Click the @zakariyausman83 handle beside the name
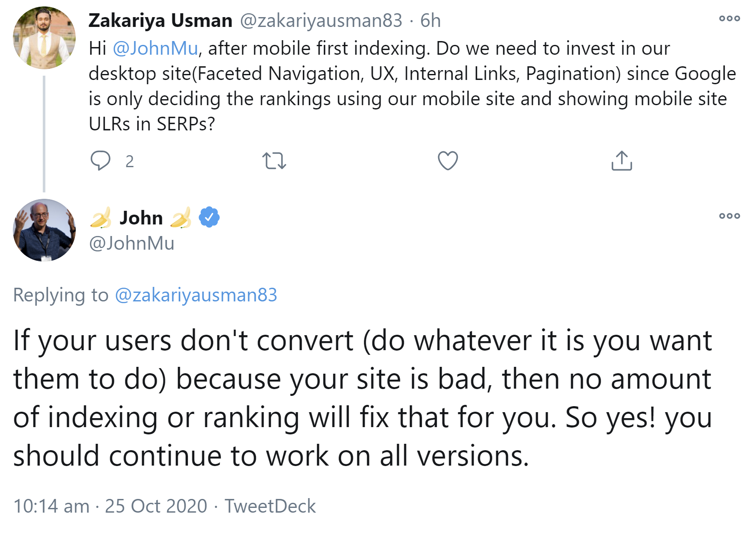 pos(321,21)
